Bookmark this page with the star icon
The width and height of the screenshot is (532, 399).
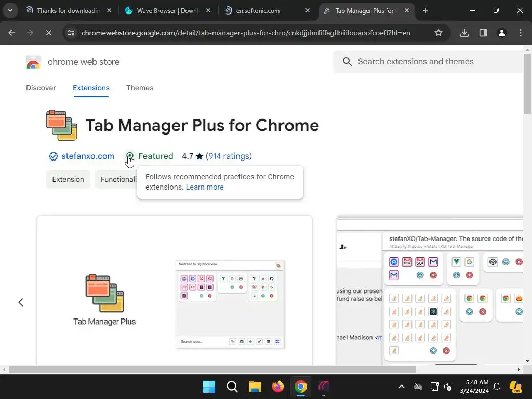[x=438, y=33]
